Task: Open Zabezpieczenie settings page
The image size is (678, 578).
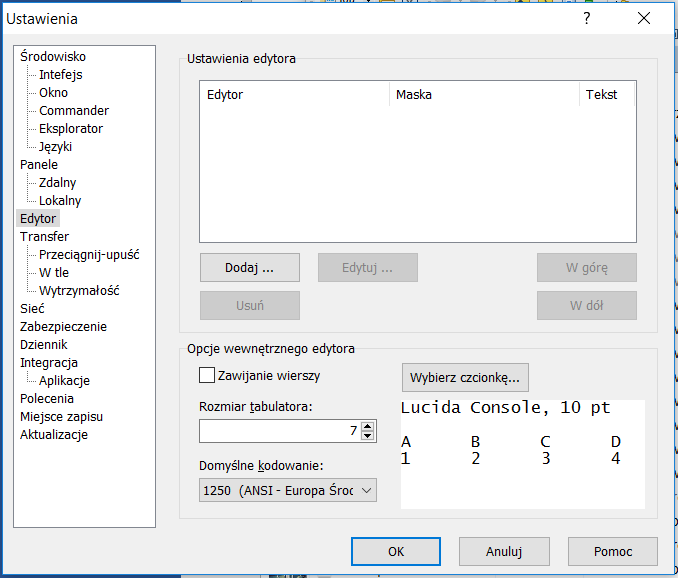Action: 63,327
